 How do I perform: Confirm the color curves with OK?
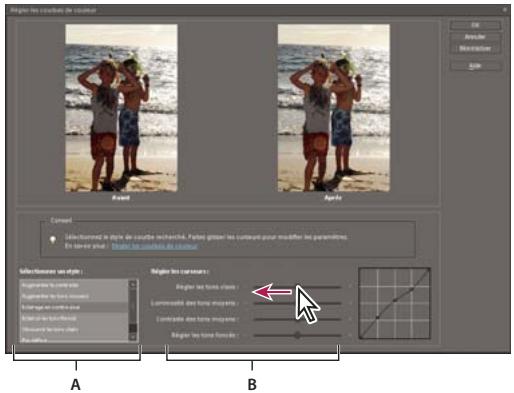(475, 25)
